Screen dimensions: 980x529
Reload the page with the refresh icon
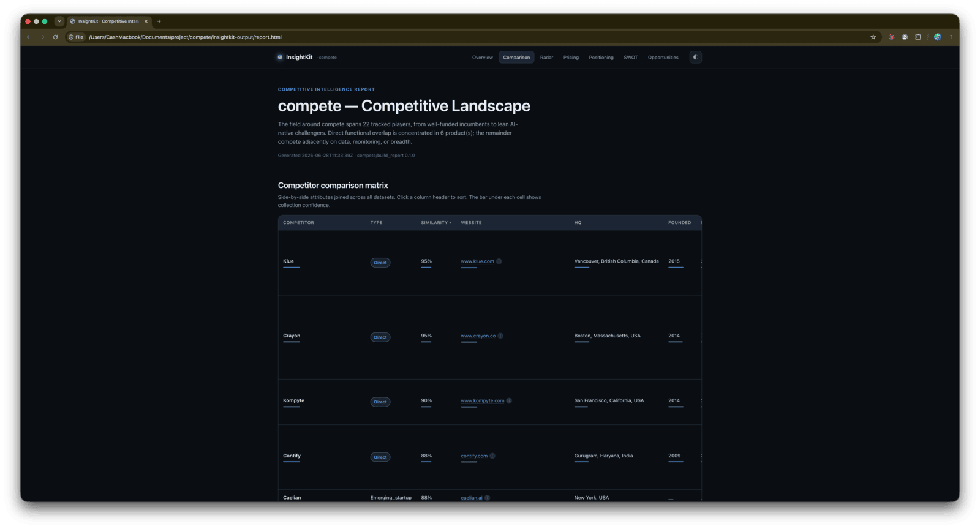55,37
